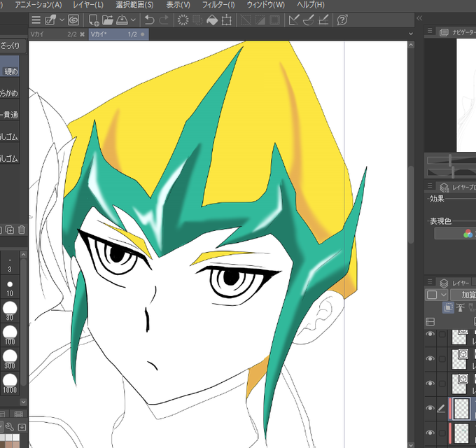476x448 pixels.
Task: Toggle Snap to Special Ruler icon
Action: click(x=309, y=20)
